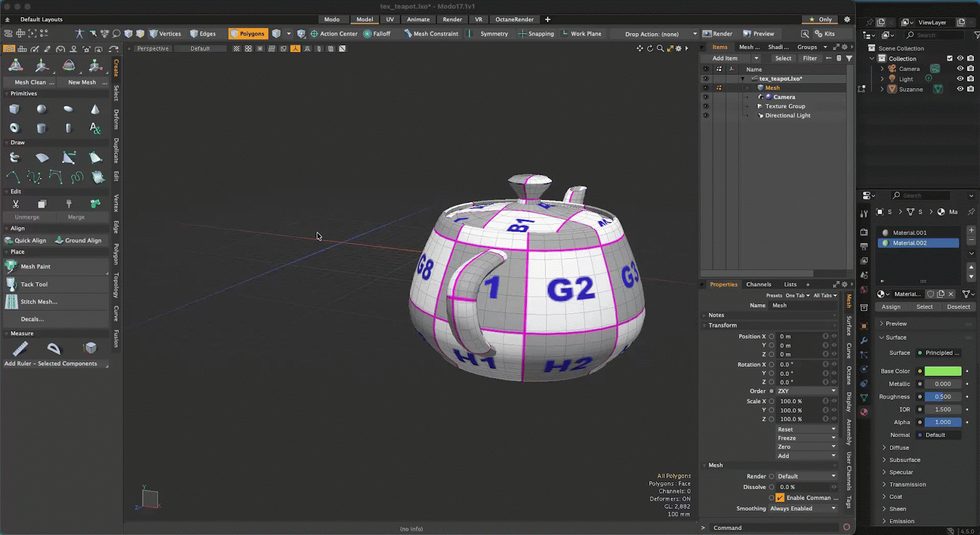This screenshot has height=535, width=980.
Task: Open the Smoothing dropdown
Action: 802,509
